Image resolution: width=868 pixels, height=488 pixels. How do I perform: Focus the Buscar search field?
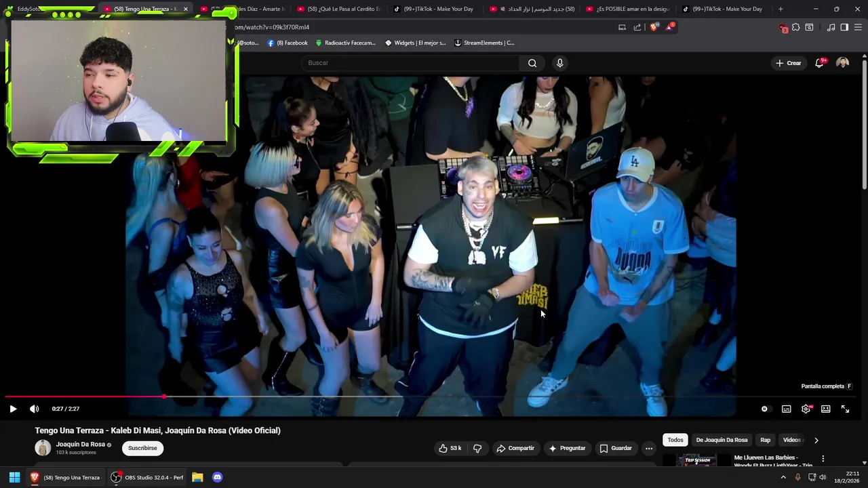pyautogui.click(x=410, y=63)
